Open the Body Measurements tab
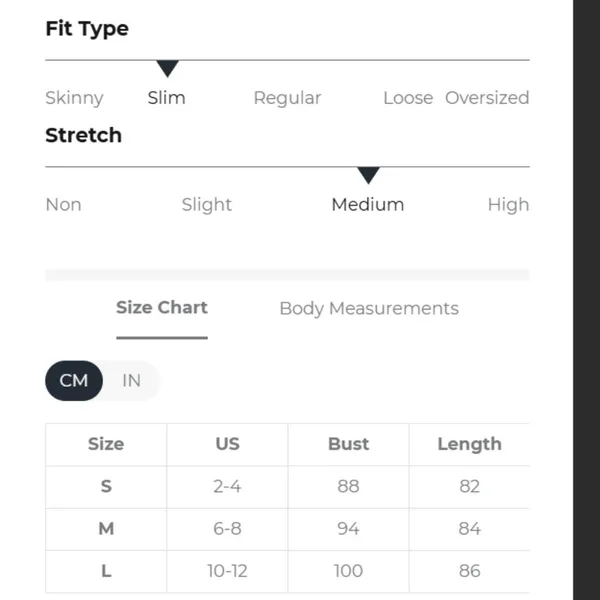Screen dimensions: 600x600 (x=369, y=308)
